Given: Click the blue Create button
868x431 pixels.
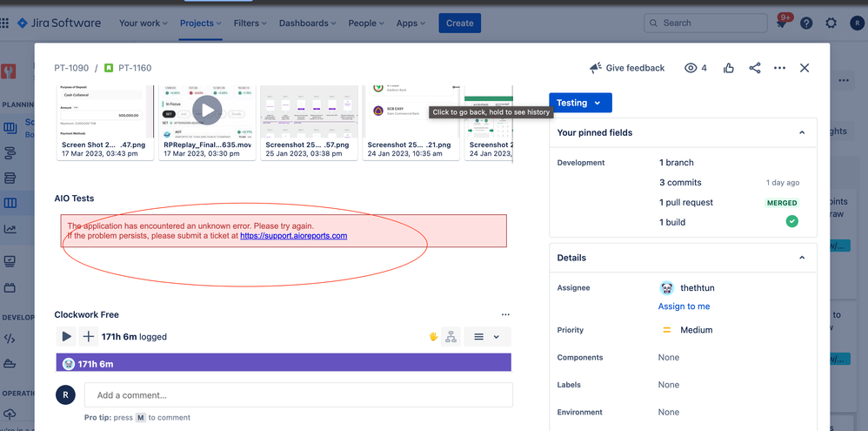Looking at the screenshot, I should coord(459,24).
